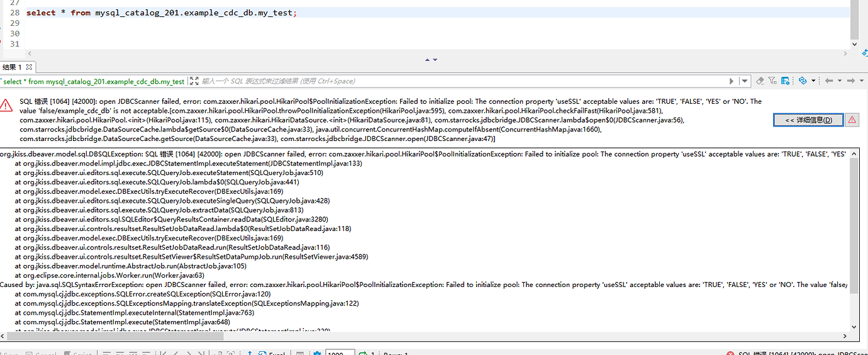Viewport: 868px width, 355px height.
Task: Select the 结果 1 result tab
Action: [x=13, y=67]
